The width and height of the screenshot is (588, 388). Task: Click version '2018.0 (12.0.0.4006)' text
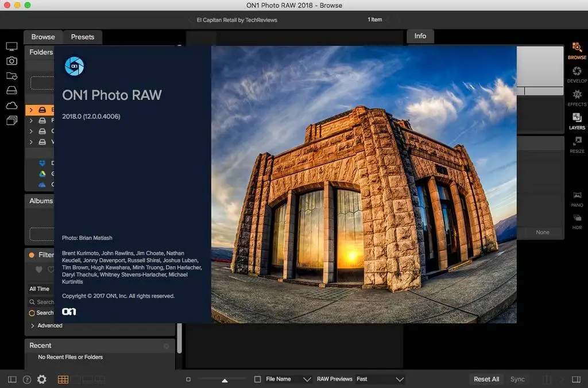pyautogui.click(x=91, y=117)
